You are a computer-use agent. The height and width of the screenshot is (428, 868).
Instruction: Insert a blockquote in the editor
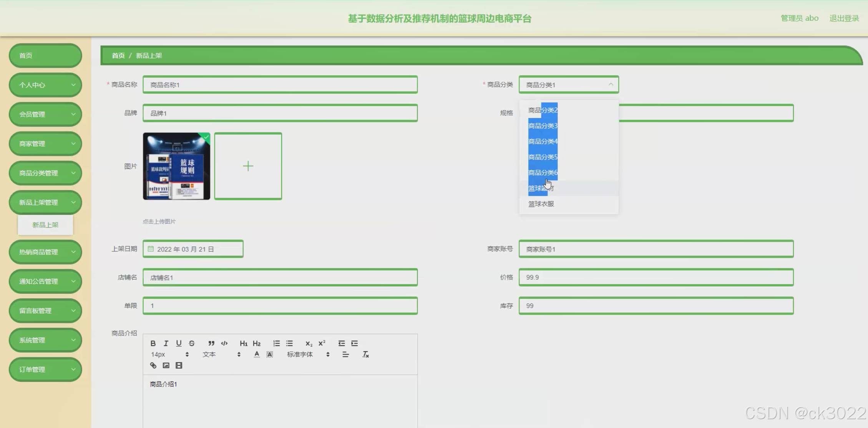tap(211, 343)
